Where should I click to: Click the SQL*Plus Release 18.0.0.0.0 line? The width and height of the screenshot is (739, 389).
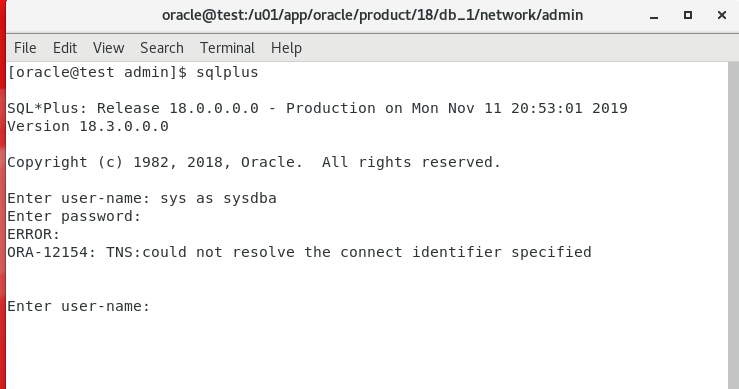pos(317,108)
